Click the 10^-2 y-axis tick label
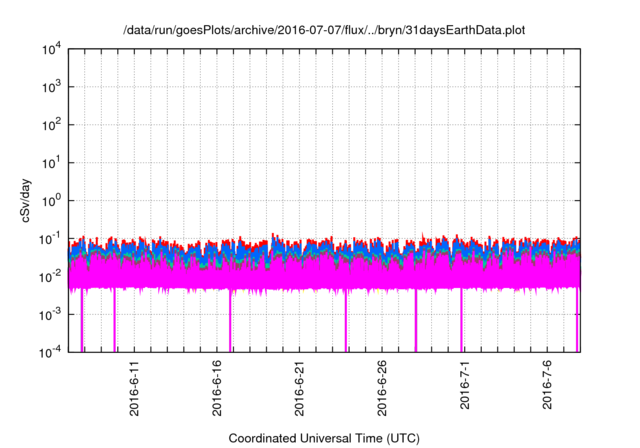The height and width of the screenshot is (448, 640). 50,277
